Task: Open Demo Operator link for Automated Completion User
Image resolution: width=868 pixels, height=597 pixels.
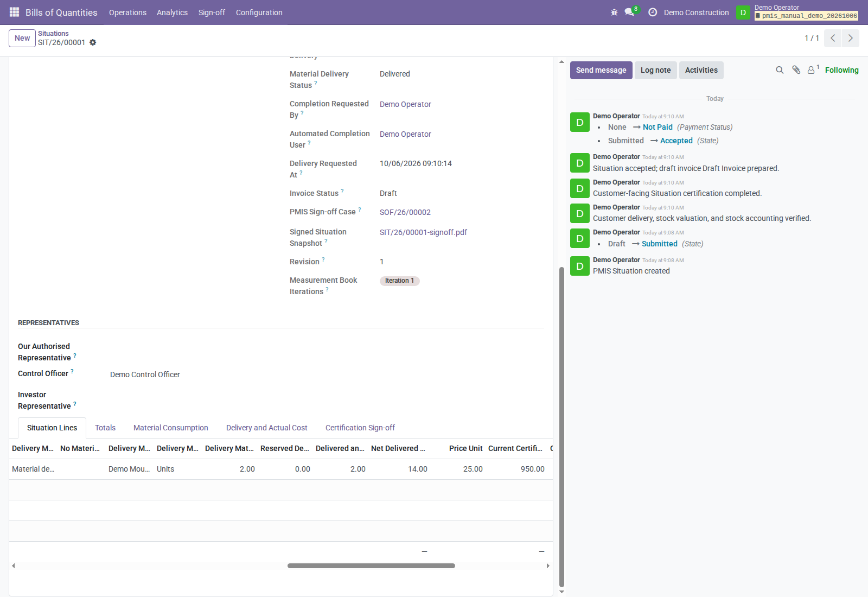Action: pyautogui.click(x=405, y=134)
